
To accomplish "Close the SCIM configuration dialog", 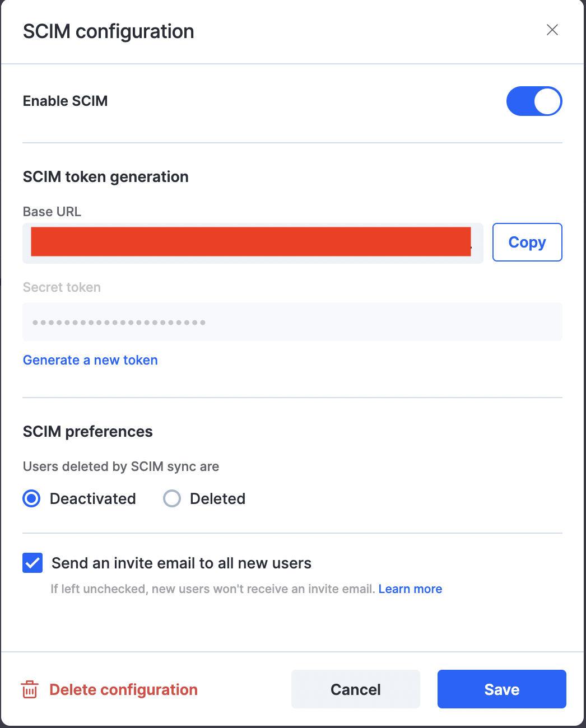I will click(552, 30).
